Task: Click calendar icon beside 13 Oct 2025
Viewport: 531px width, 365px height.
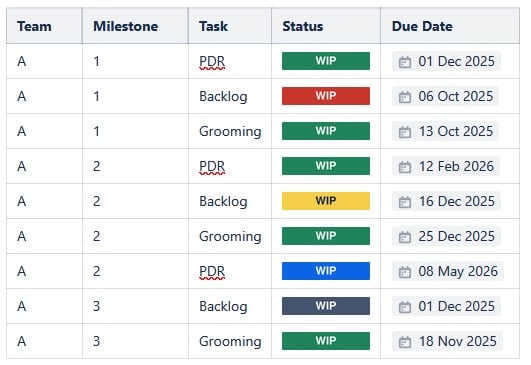Action: pos(405,132)
